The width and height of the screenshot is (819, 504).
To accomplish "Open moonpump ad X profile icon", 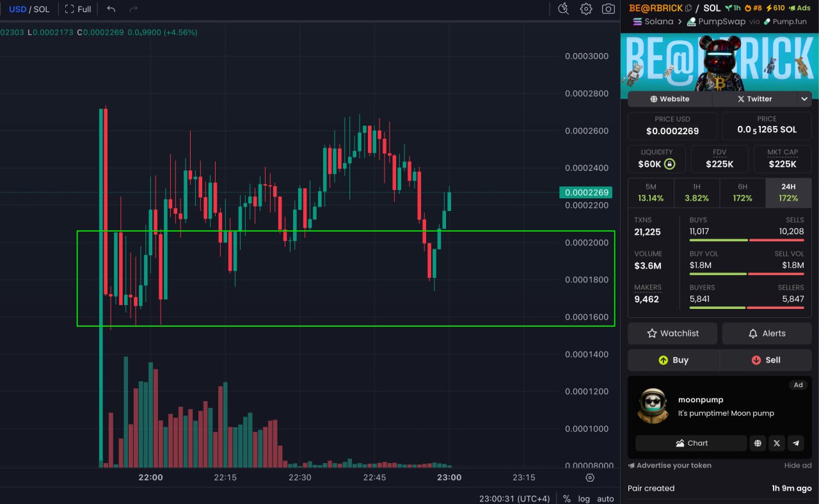I will tap(777, 443).
